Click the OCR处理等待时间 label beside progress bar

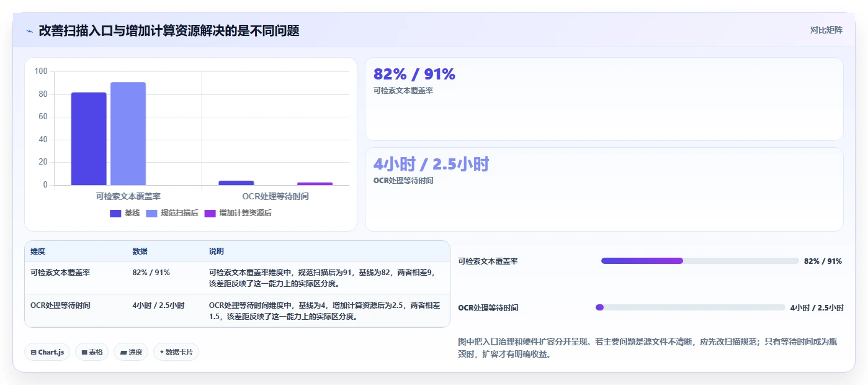[x=488, y=307]
